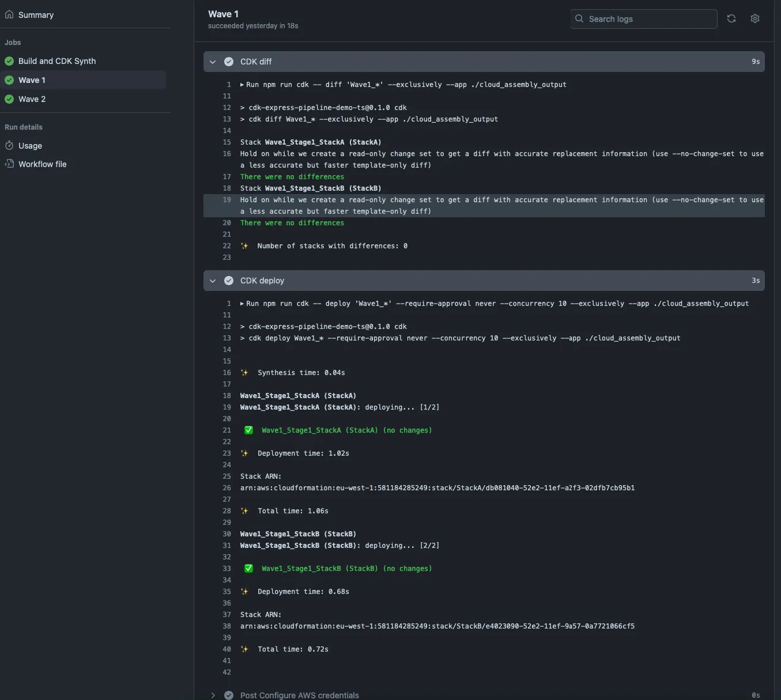781x700 pixels.
Task: Click the CDK diff step title
Action: coord(256,62)
